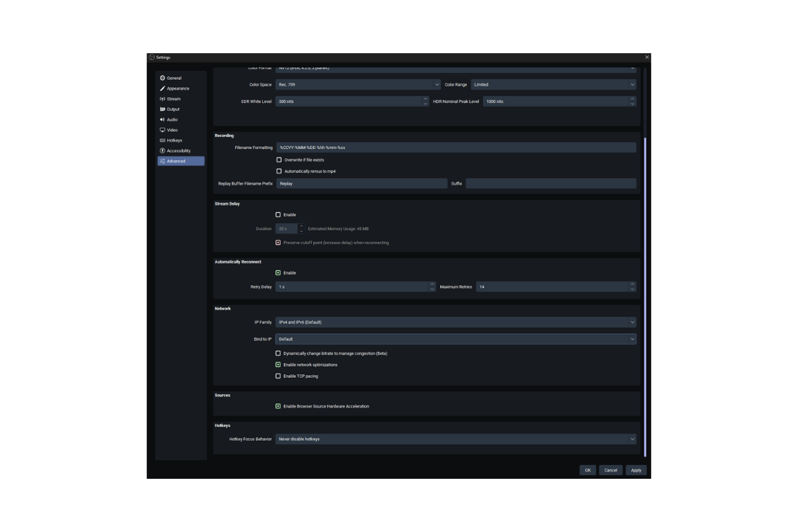Click the OBS logo in the title bar
This screenshot has height=532, width=798.
(152, 57)
